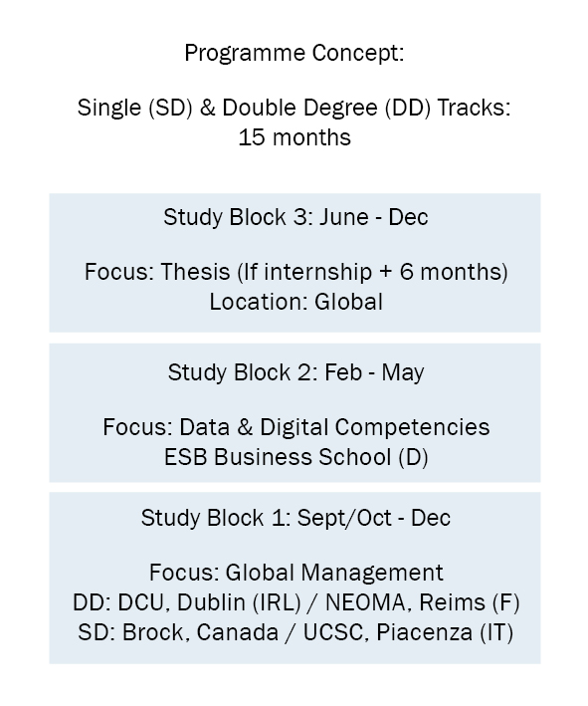Viewport: 588px width, 706px height.
Task: Select Focus: Data & Digital Competencies
Action: click(x=296, y=427)
